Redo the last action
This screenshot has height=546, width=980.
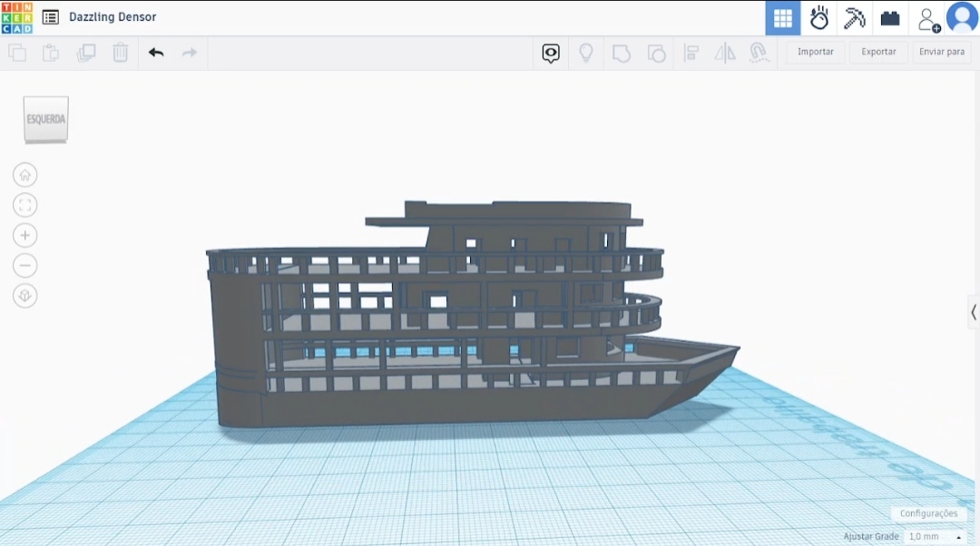190,53
